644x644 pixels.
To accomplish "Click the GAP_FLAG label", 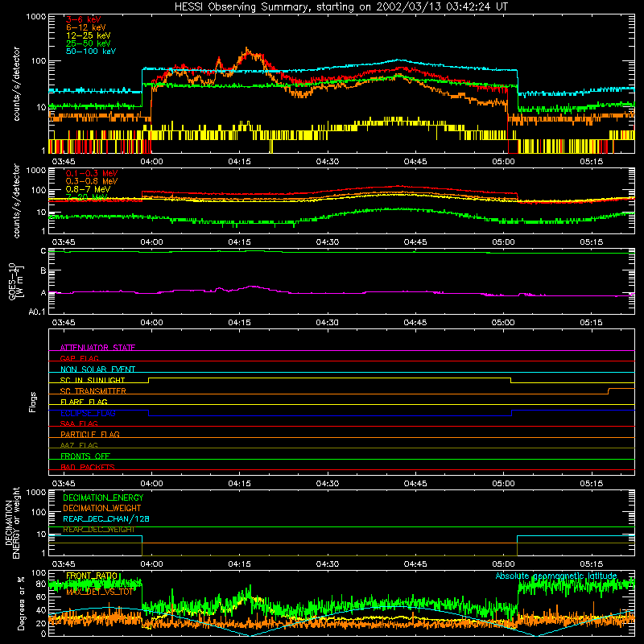I will tap(79, 358).
